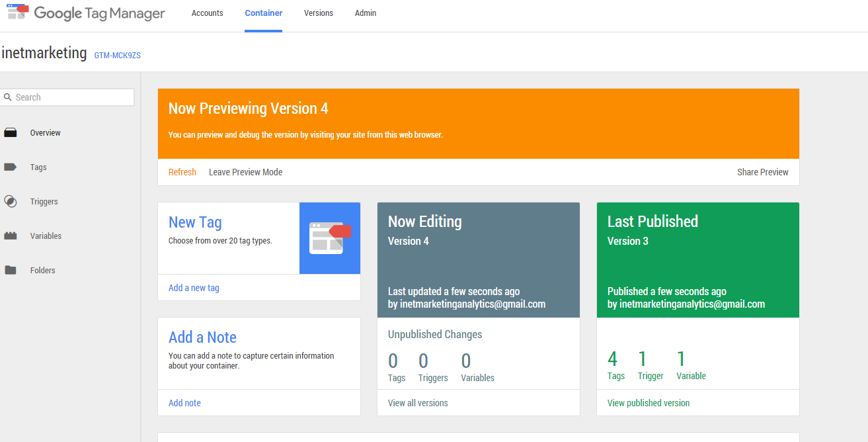Viewport: 868px width, 442px height.
Task: Open the Admin tab
Action: point(366,13)
